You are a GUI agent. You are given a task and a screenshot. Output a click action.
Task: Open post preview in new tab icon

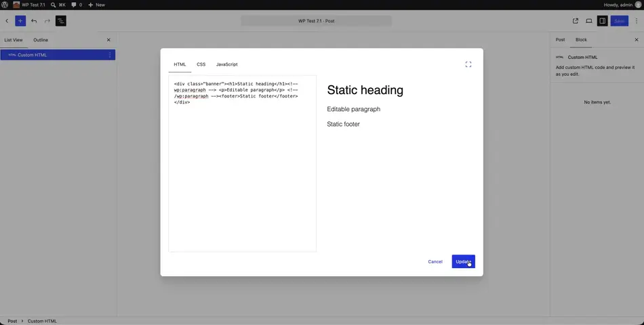coord(576,21)
